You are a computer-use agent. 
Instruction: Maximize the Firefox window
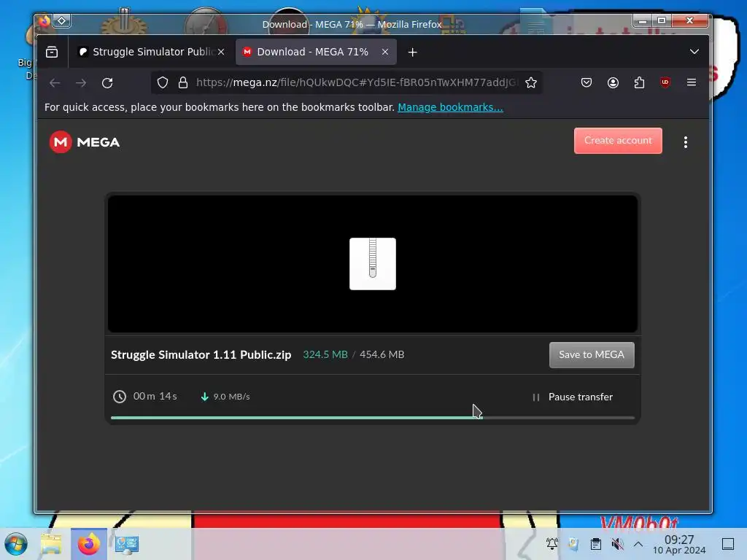tap(662, 20)
